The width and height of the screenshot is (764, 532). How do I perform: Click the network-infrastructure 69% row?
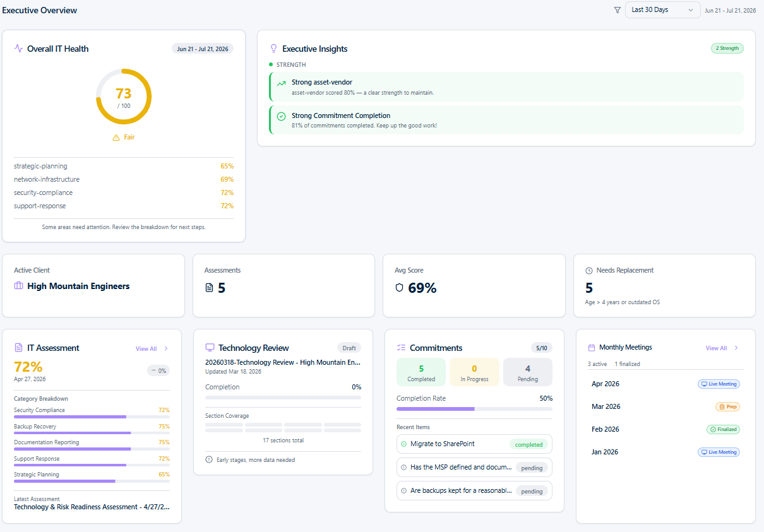(x=124, y=179)
